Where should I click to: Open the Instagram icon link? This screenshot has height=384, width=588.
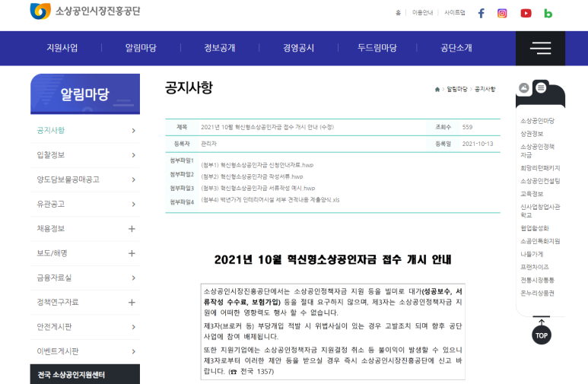502,14
